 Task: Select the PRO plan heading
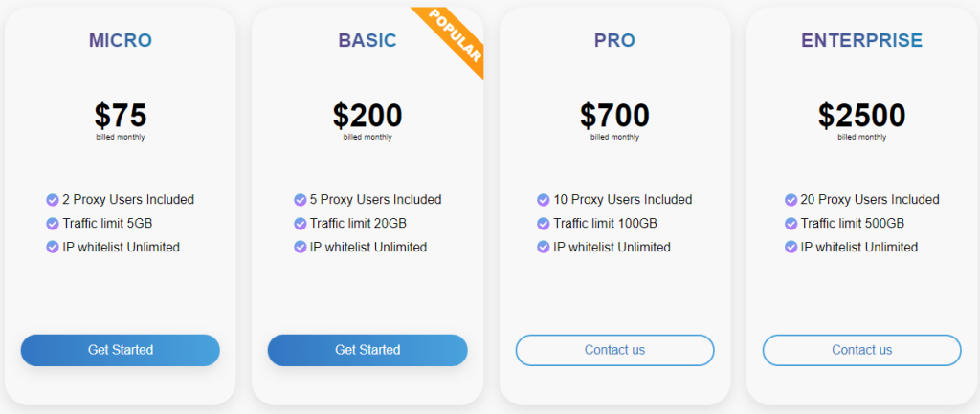(614, 40)
